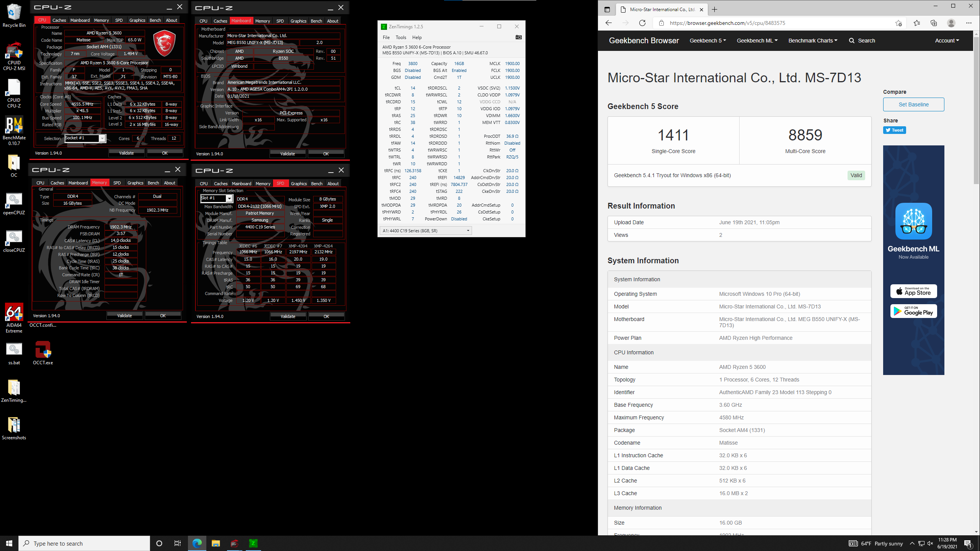Open Microsoft Edge from the taskbar
Image resolution: width=980 pixels, height=551 pixels.
click(197, 543)
